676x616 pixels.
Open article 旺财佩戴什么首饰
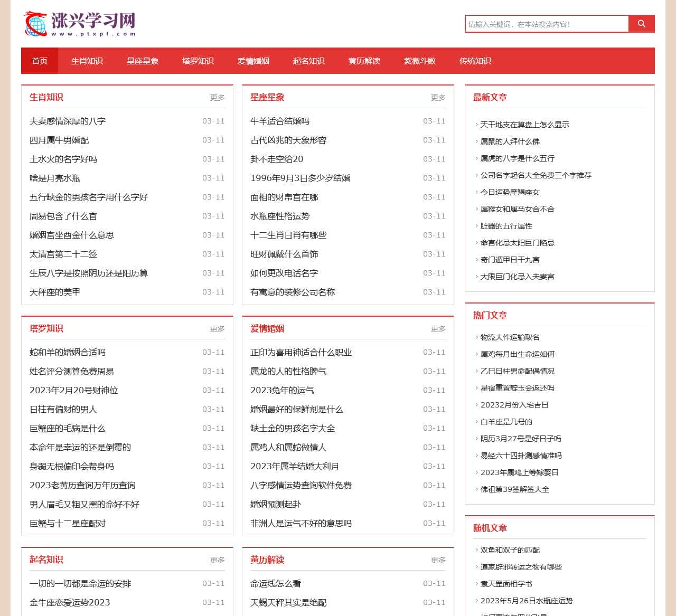(x=284, y=254)
